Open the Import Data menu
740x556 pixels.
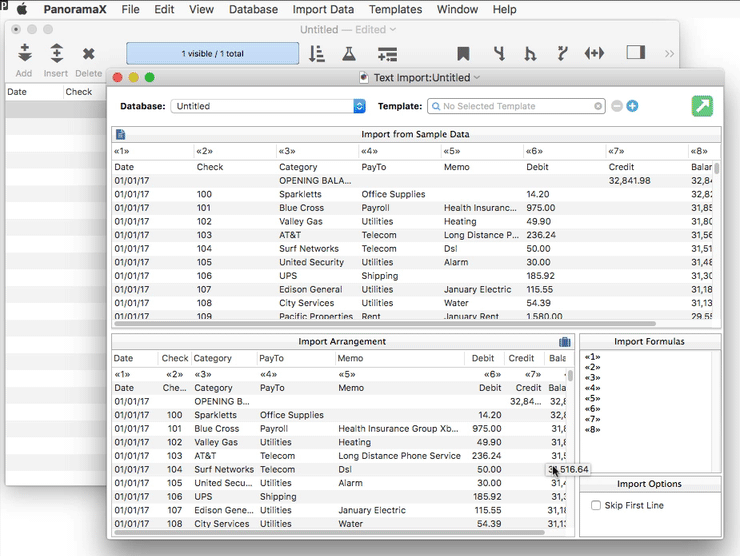point(323,9)
